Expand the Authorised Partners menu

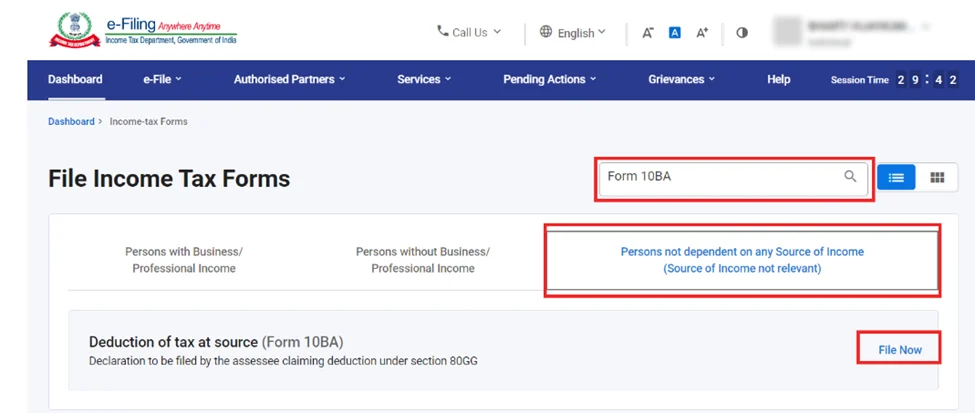pyautogui.click(x=290, y=80)
